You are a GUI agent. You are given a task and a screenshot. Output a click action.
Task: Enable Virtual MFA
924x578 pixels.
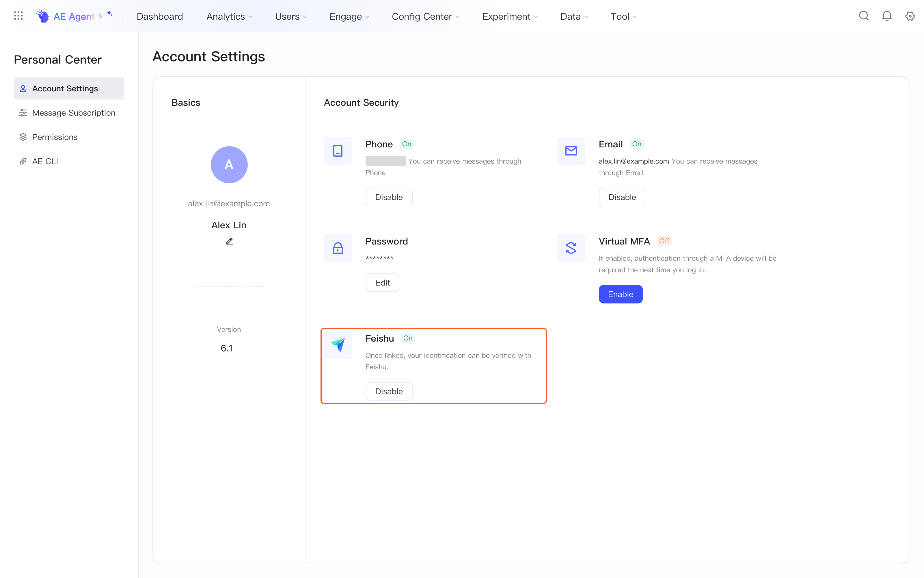[x=621, y=294]
